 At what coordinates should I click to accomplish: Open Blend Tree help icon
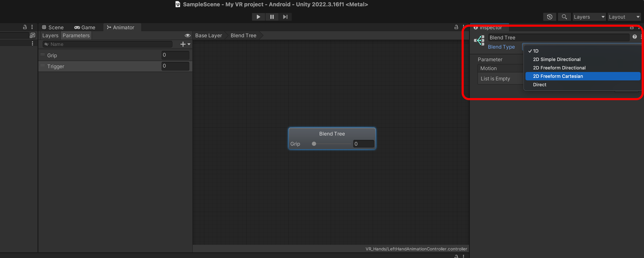635,37
